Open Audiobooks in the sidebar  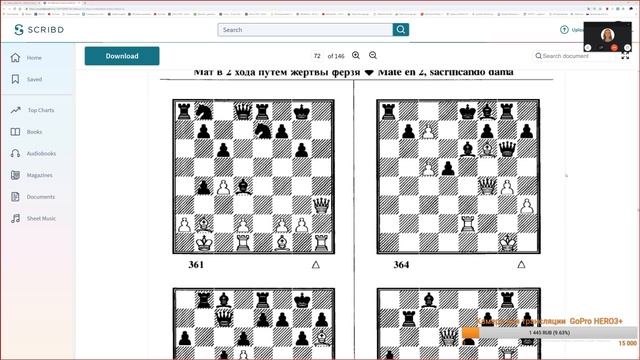click(41, 153)
